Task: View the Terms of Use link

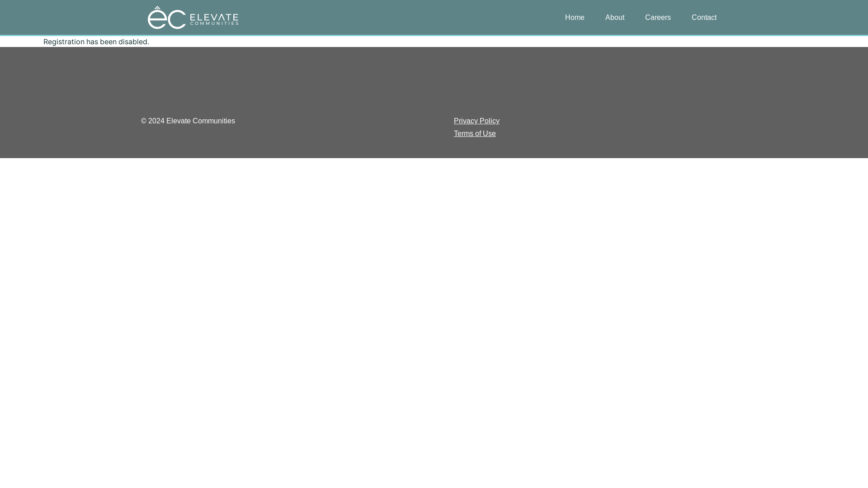Action: pos(475,134)
